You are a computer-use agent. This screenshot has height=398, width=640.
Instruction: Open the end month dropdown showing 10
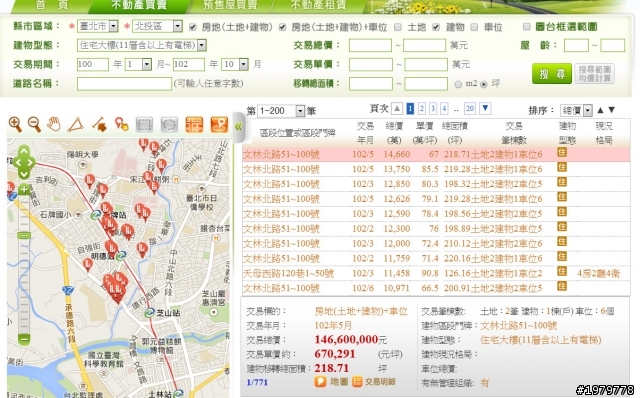pos(235,64)
